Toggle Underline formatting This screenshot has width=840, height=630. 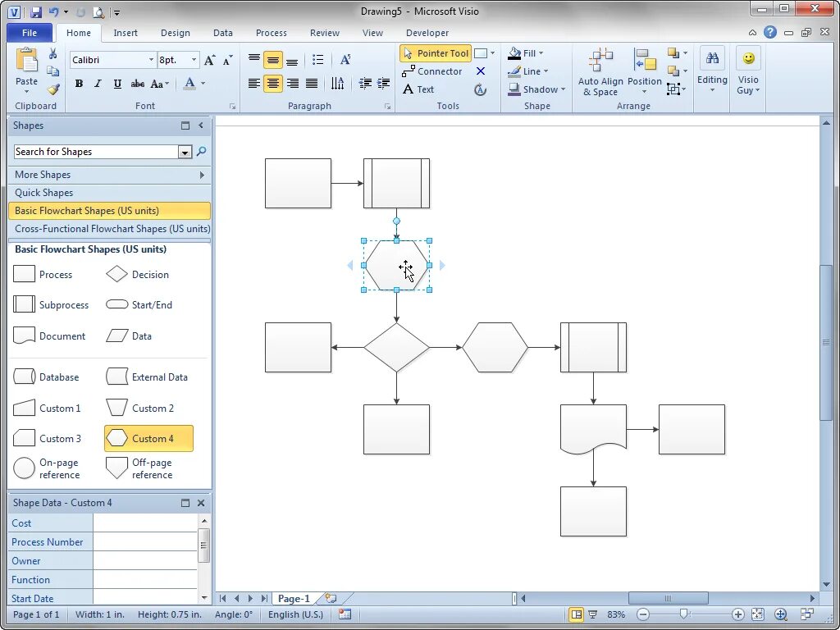117,84
